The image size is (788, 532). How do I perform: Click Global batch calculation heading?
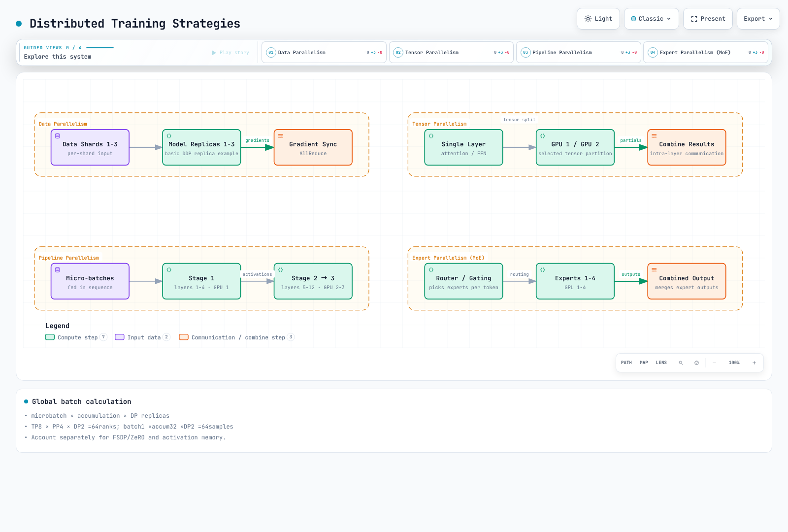(82, 401)
